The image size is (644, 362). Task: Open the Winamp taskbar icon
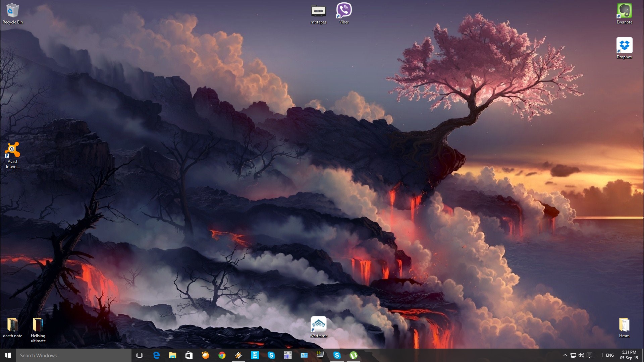point(238,355)
